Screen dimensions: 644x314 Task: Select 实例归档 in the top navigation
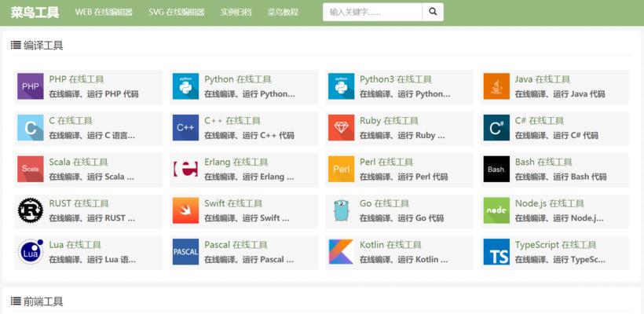pyautogui.click(x=236, y=13)
